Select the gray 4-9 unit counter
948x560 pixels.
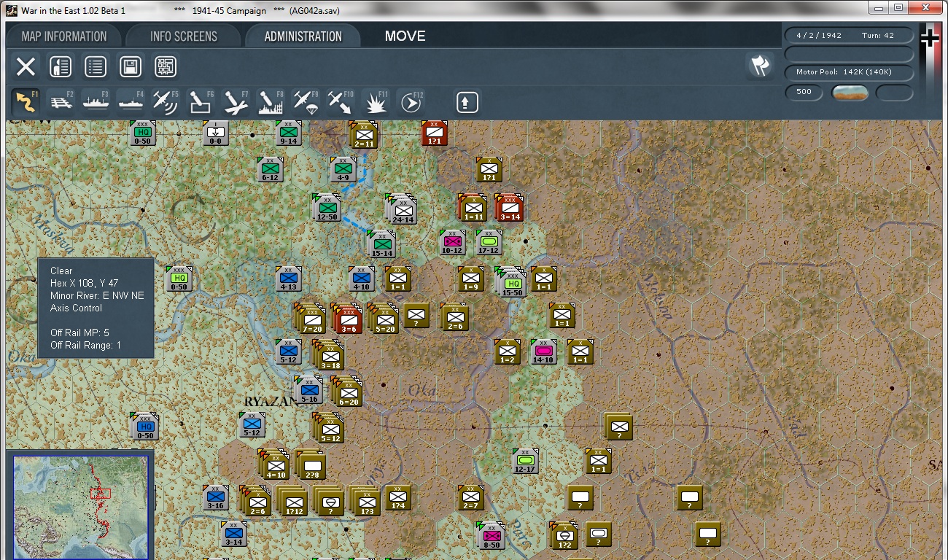point(343,169)
